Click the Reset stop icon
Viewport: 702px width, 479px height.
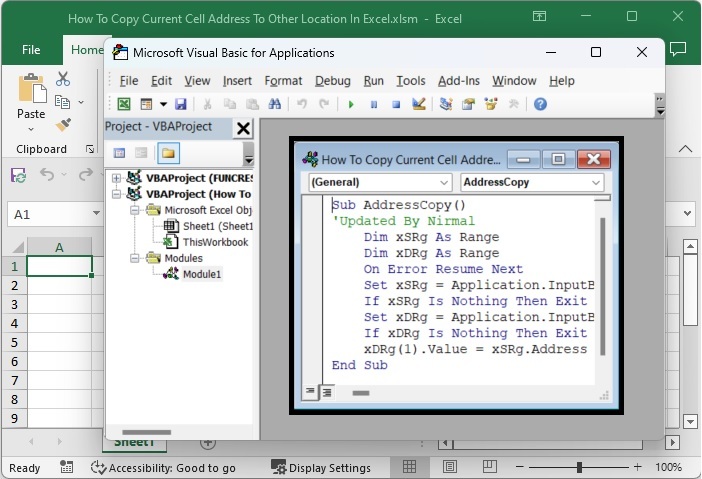pyautogui.click(x=396, y=104)
